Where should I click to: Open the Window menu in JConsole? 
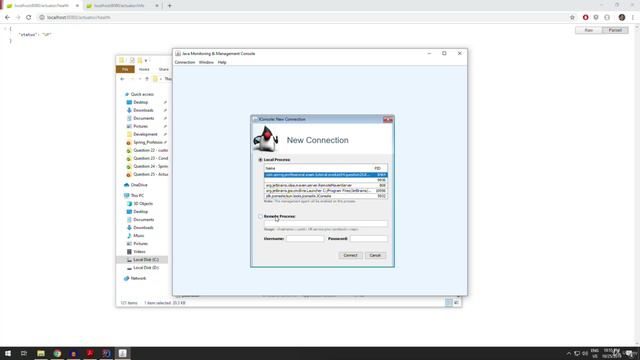pos(206,62)
